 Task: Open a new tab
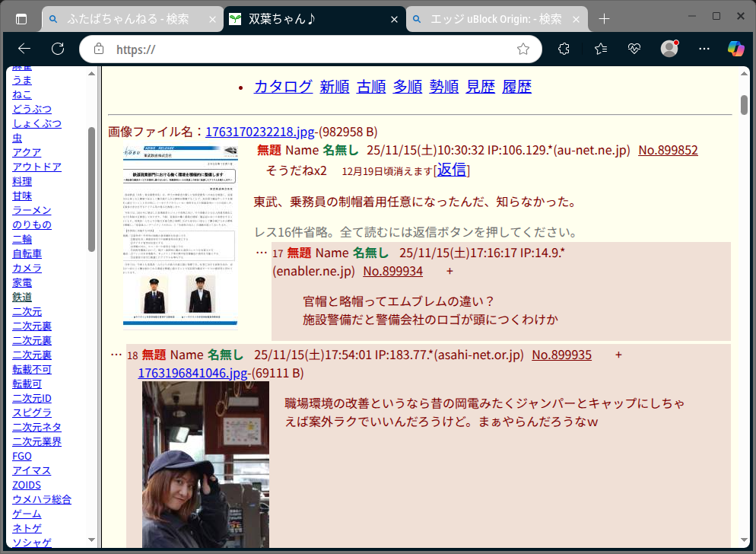(604, 18)
